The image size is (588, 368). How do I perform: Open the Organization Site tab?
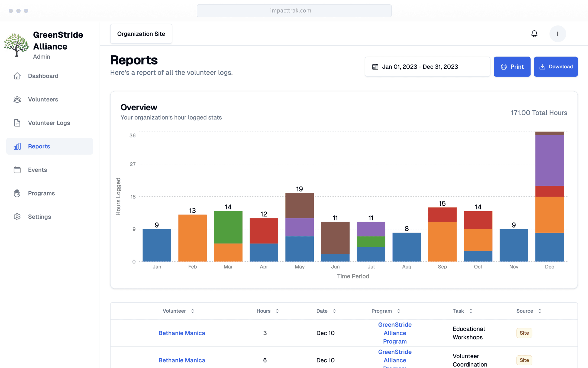(x=141, y=34)
